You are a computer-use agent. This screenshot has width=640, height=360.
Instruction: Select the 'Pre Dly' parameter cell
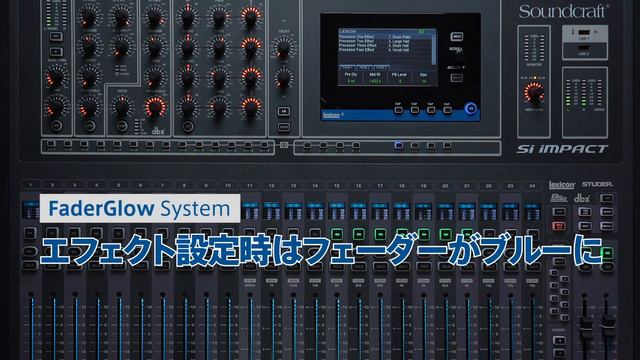click(351, 78)
